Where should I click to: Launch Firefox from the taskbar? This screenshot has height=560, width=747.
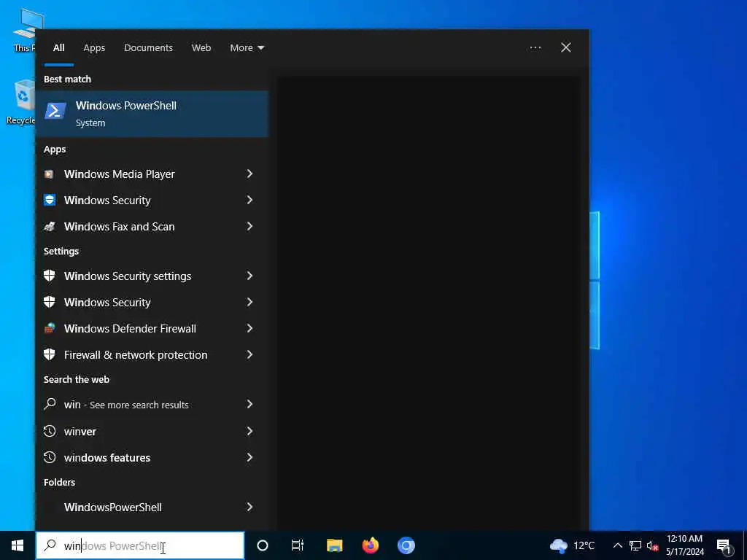coord(370,545)
